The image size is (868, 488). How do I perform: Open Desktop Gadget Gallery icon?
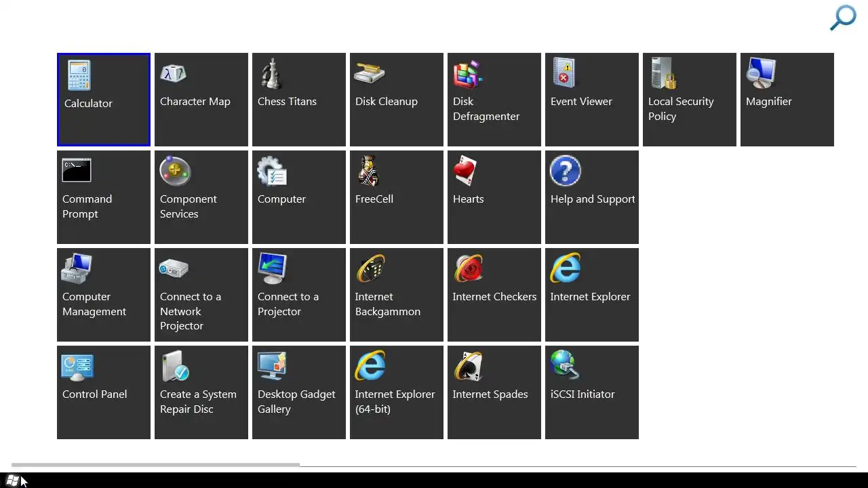(x=273, y=366)
